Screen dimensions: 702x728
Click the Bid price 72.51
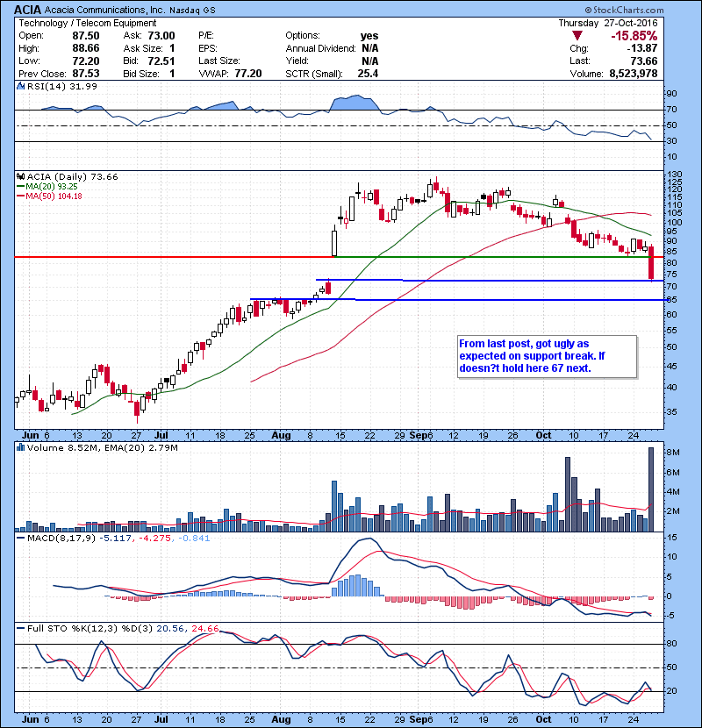(x=161, y=61)
